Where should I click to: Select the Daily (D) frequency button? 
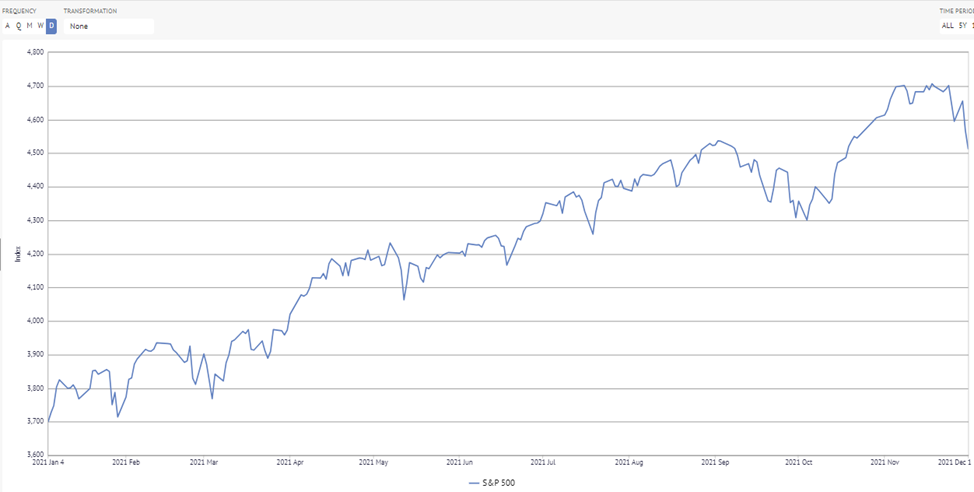(x=51, y=26)
